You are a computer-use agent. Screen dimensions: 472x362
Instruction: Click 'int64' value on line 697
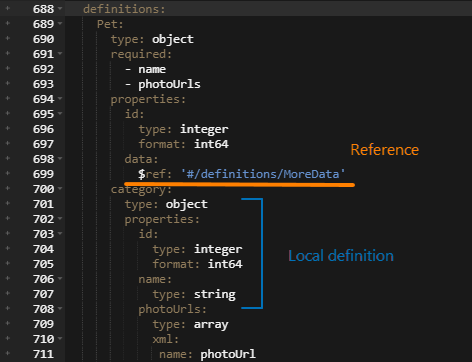(211, 144)
